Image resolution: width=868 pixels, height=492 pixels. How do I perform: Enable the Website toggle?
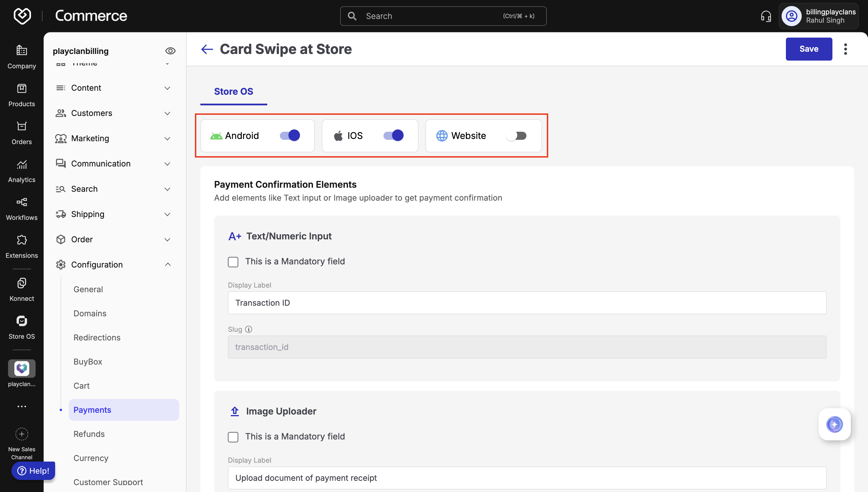pyautogui.click(x=516, y=136)
